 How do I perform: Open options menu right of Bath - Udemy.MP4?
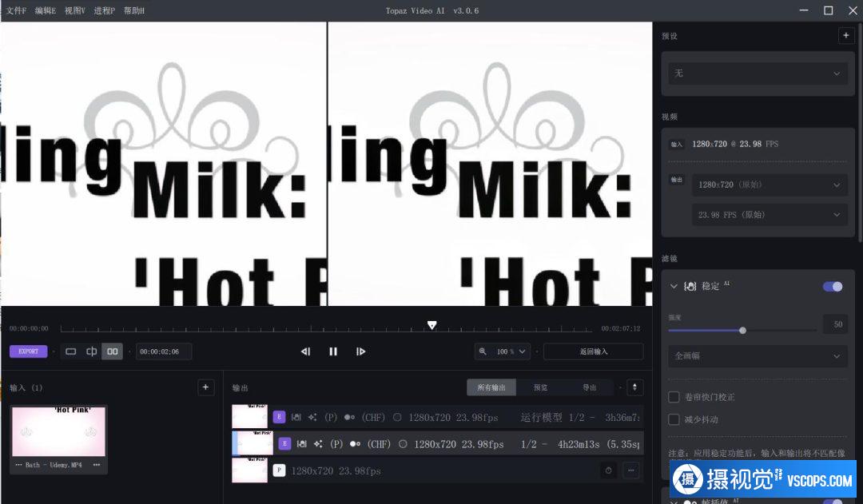[97, 465]
